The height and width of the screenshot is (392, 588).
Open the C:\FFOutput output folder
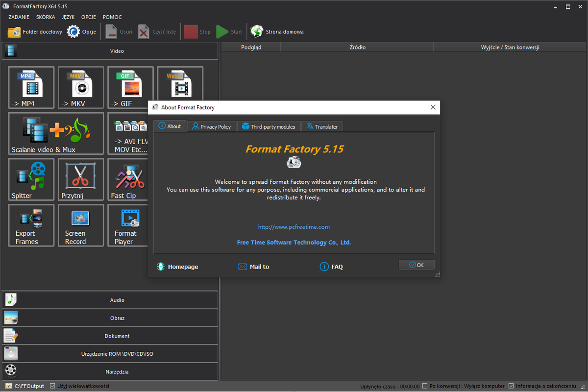pos(24,386)
